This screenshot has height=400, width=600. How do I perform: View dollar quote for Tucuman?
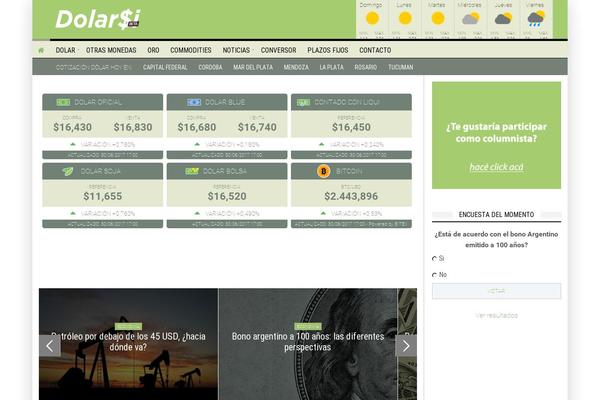400,67
